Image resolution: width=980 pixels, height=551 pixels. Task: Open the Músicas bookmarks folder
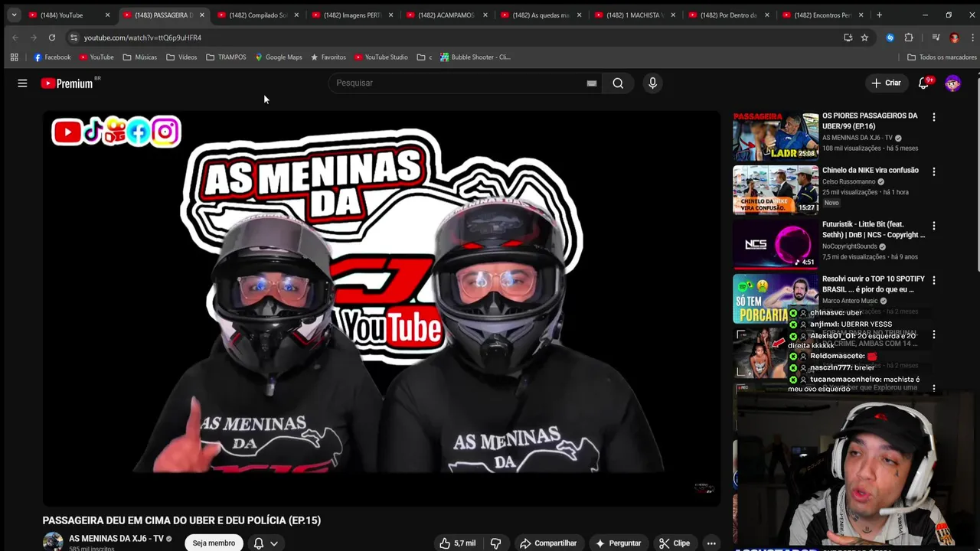[140, 57]
